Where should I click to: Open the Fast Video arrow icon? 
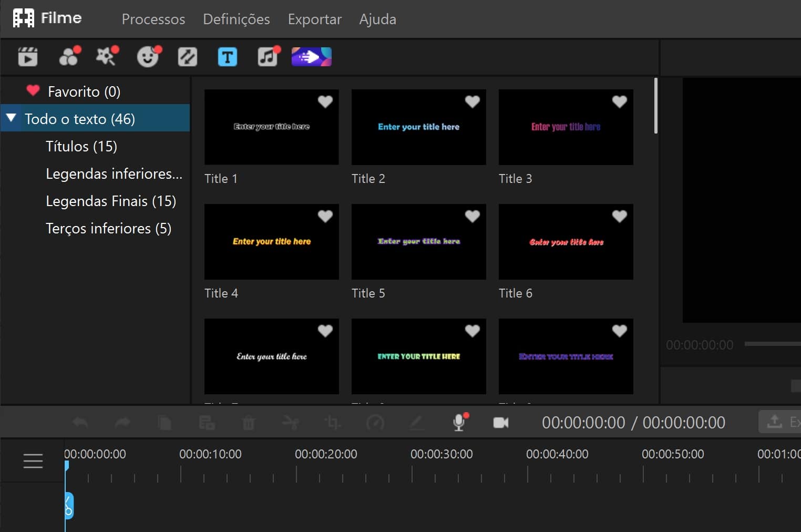click(x=312, y=57)
